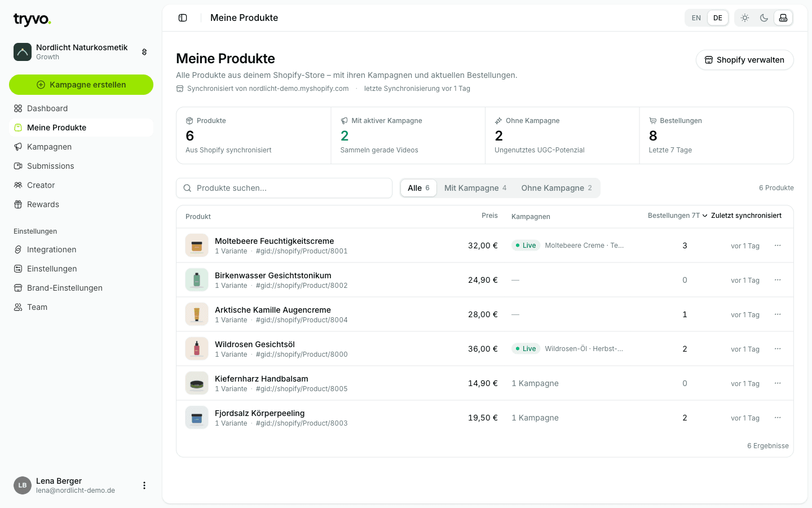Click LB user avatar

pos(23,485)
